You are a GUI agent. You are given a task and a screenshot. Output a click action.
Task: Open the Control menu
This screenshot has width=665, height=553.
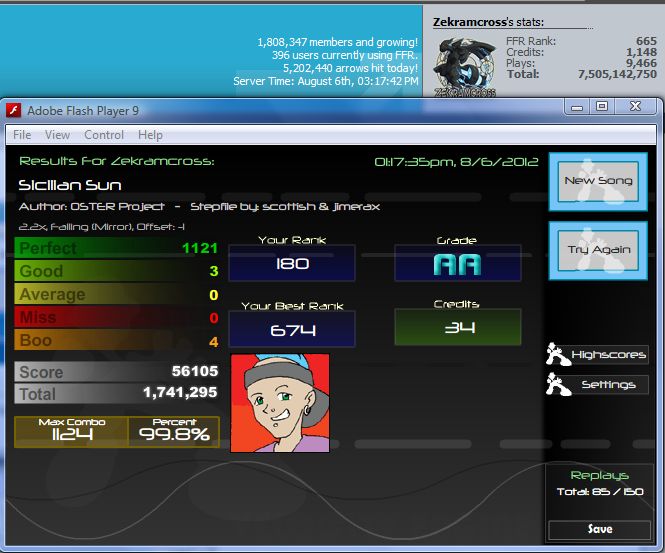[x=104, y=135]
